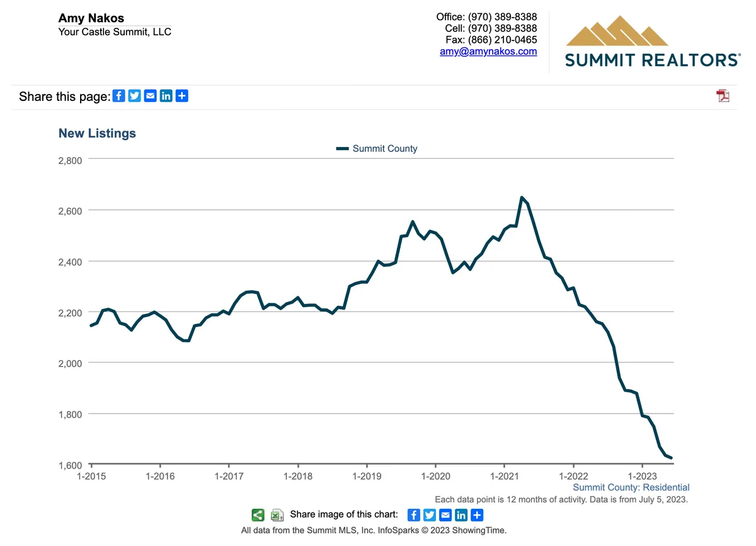The image size is (756, 546).
Task: Click the 2,600 y-axis label
Action: [70, 211]
